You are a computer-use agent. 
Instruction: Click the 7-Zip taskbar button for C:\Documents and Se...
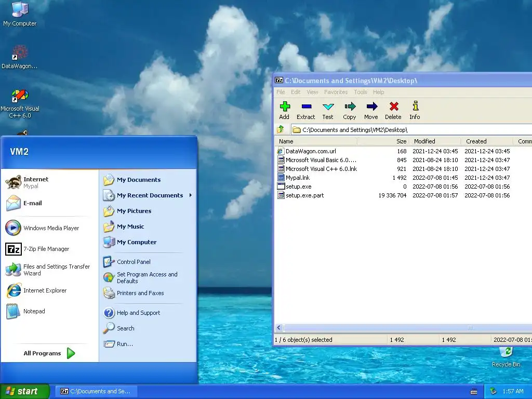[x=96, y=391]
